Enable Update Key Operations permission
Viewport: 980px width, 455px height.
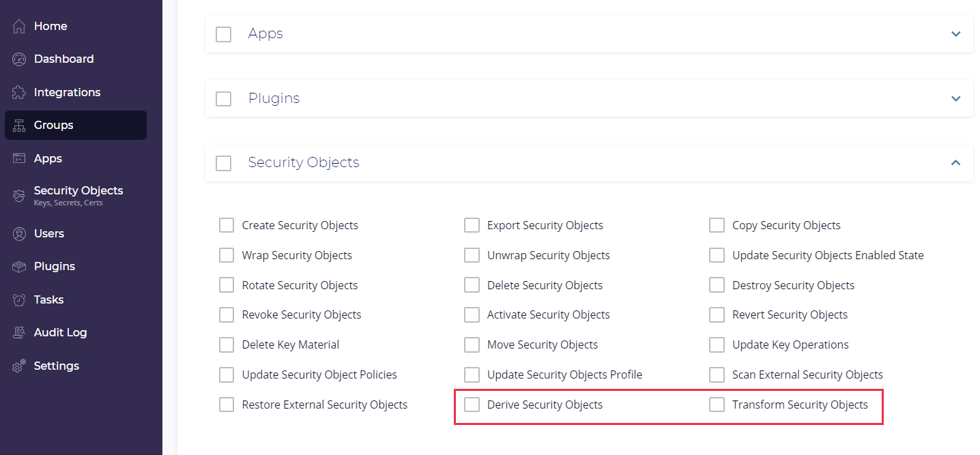(717, 344)
